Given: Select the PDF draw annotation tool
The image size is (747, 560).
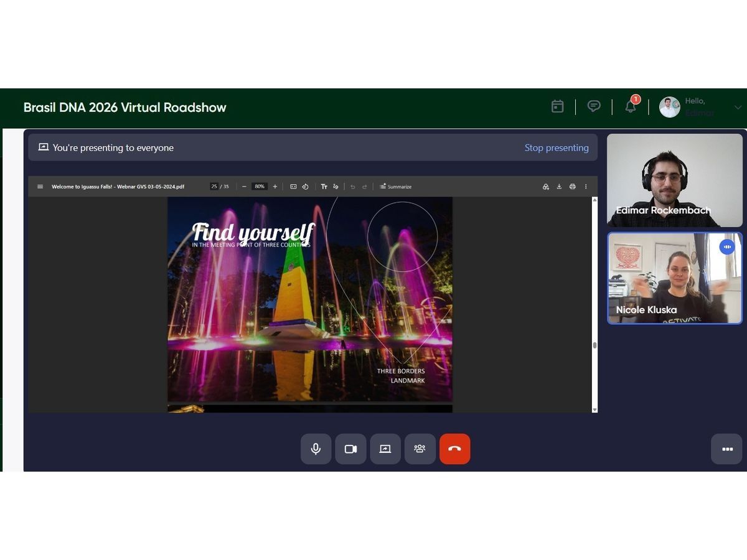Looking at the screenshot, I should point(336,187).
